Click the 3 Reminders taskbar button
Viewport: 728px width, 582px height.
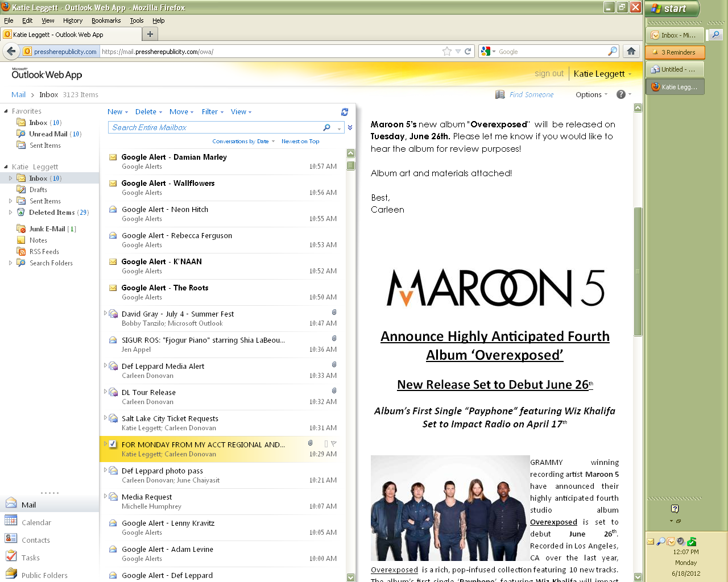(675, 52)
